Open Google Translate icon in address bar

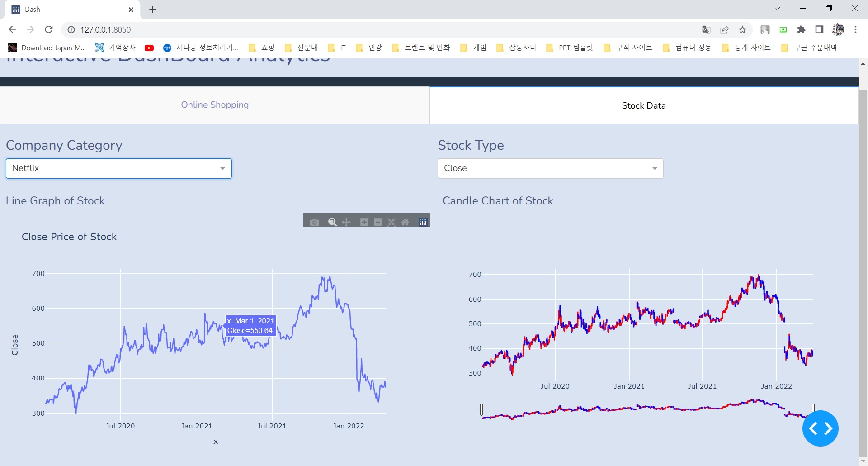pos(706,29)
